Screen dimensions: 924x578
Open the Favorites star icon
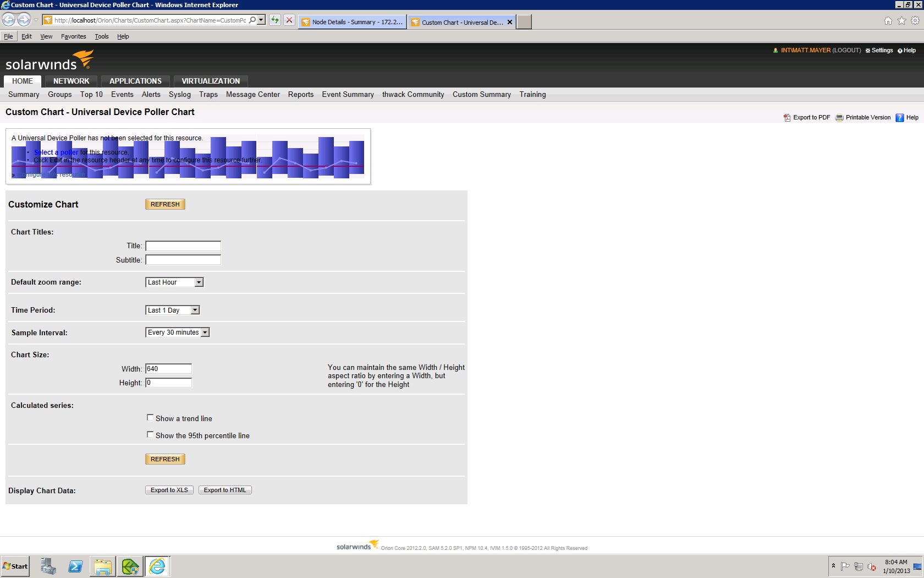tap(901, 21)
